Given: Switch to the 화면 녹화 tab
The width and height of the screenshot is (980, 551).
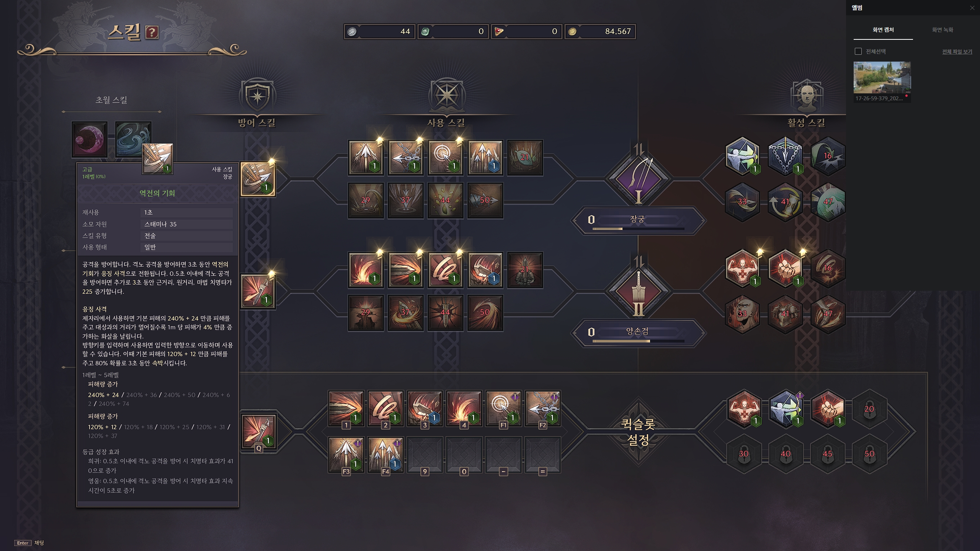Looking at the screenshot, I should tap(942, 30).
